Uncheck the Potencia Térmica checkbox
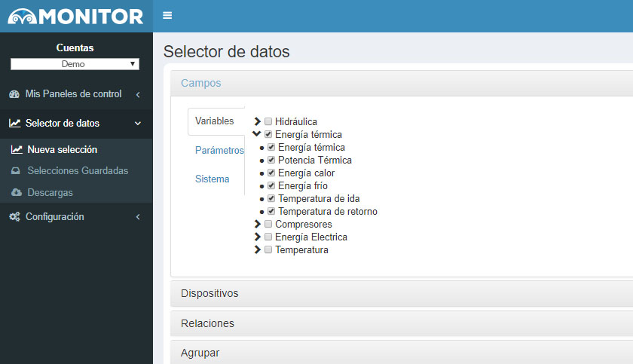Screen dimensions: 633x364 coord(271,161)
